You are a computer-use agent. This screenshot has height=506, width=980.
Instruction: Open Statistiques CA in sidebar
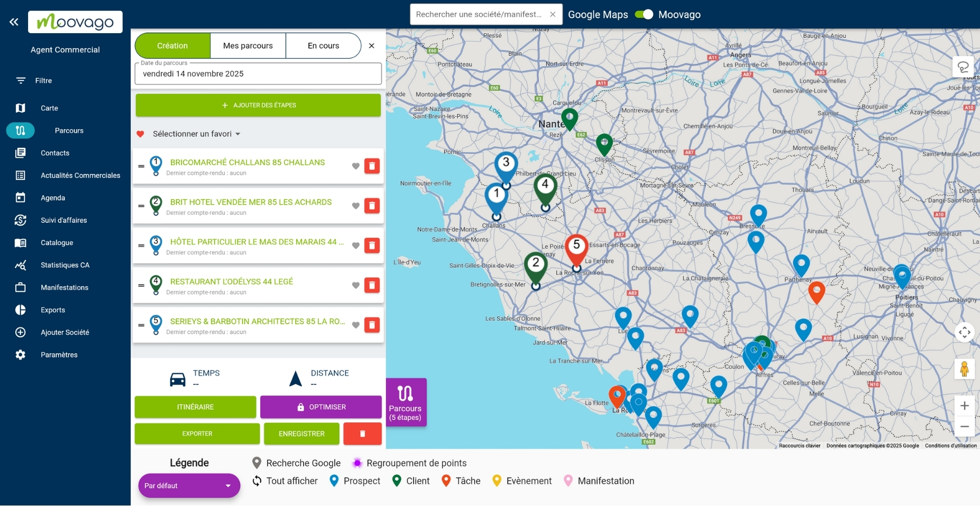pos(65,265)
